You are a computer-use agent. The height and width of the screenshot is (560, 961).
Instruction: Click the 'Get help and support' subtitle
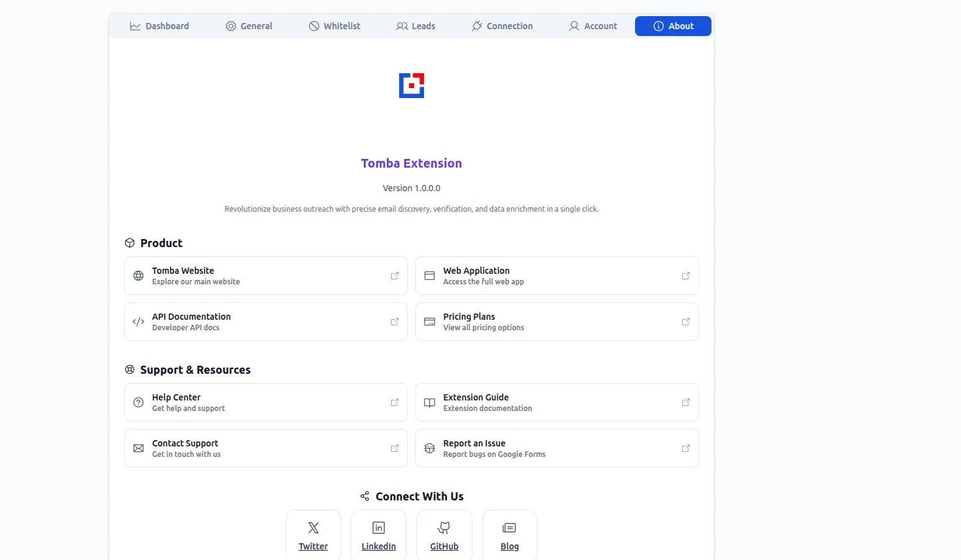click(x=188, y=409)
